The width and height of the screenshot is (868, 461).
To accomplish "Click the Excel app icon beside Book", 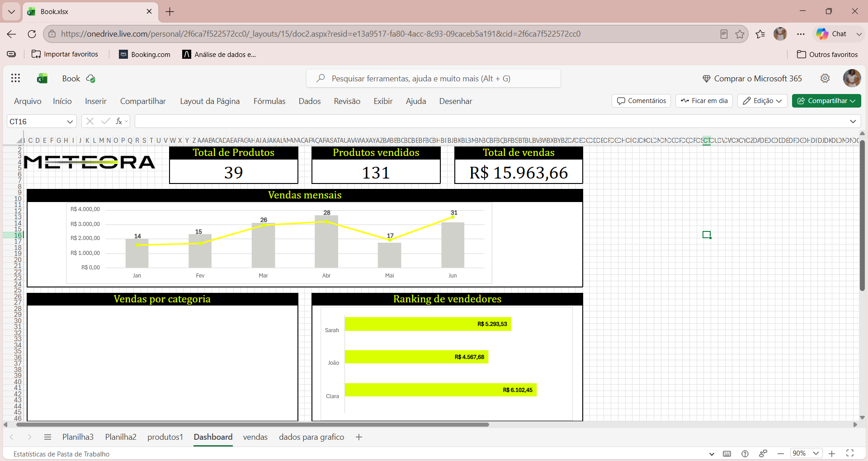I will coord(42,79).
